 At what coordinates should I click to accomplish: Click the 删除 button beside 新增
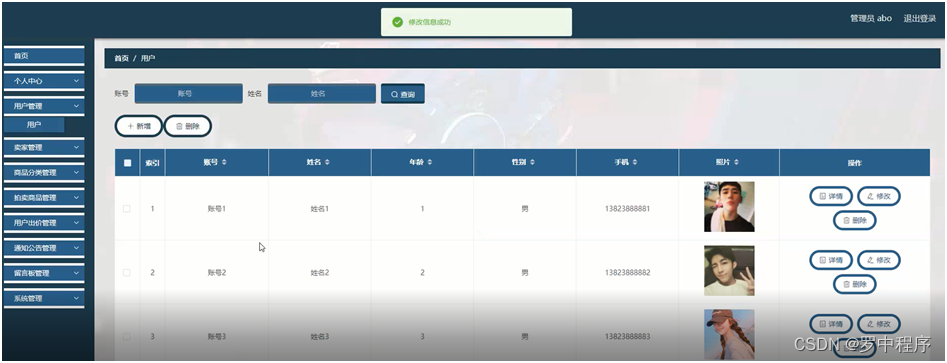[188, 126]
